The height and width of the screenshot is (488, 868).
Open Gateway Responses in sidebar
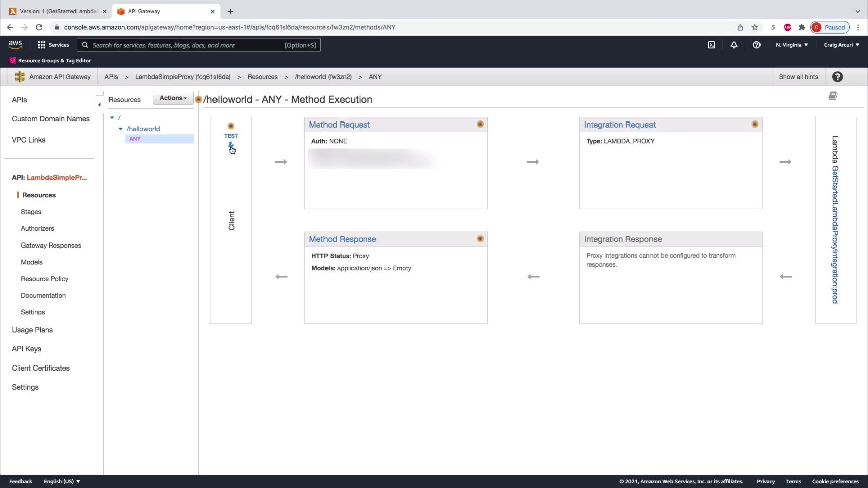[51, 245]
